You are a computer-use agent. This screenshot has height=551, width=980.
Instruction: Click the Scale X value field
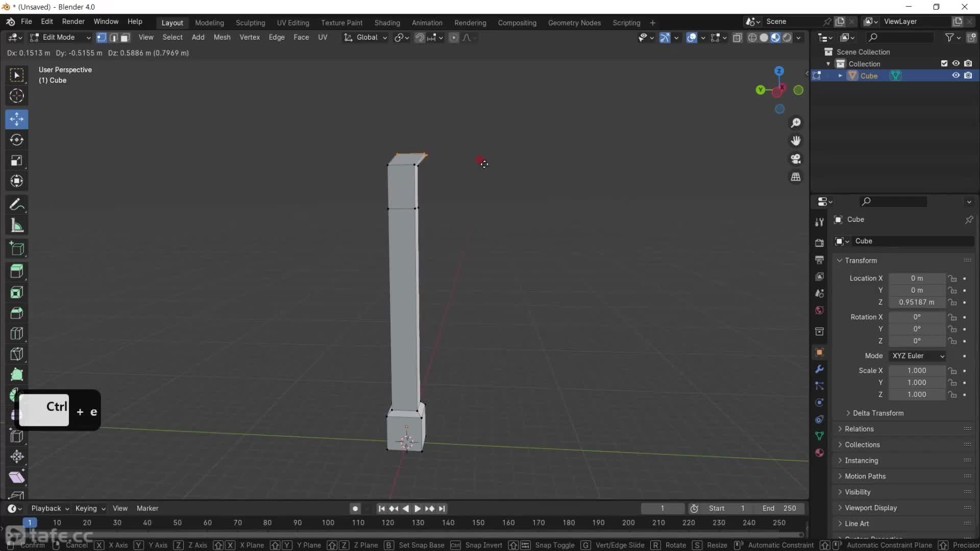coord(916,370)
